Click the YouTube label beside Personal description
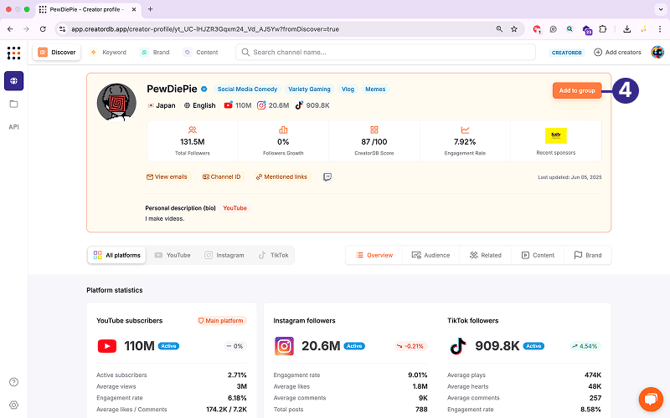 [x=235, y=208]
